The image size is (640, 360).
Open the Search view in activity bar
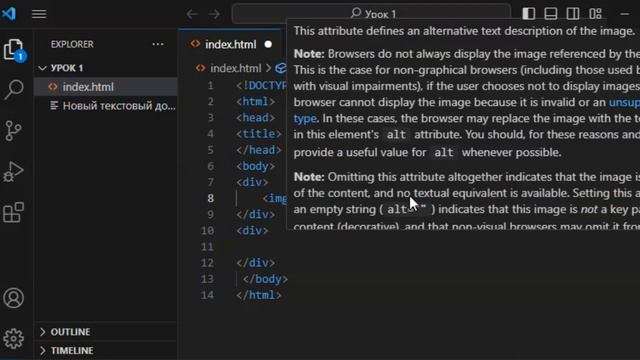[x=14, y=89]
